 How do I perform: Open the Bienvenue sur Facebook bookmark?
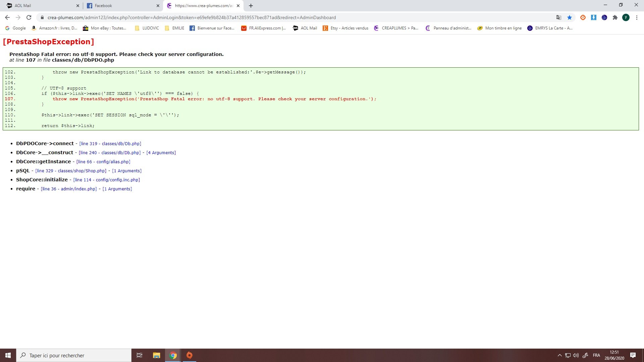(212, 28)
